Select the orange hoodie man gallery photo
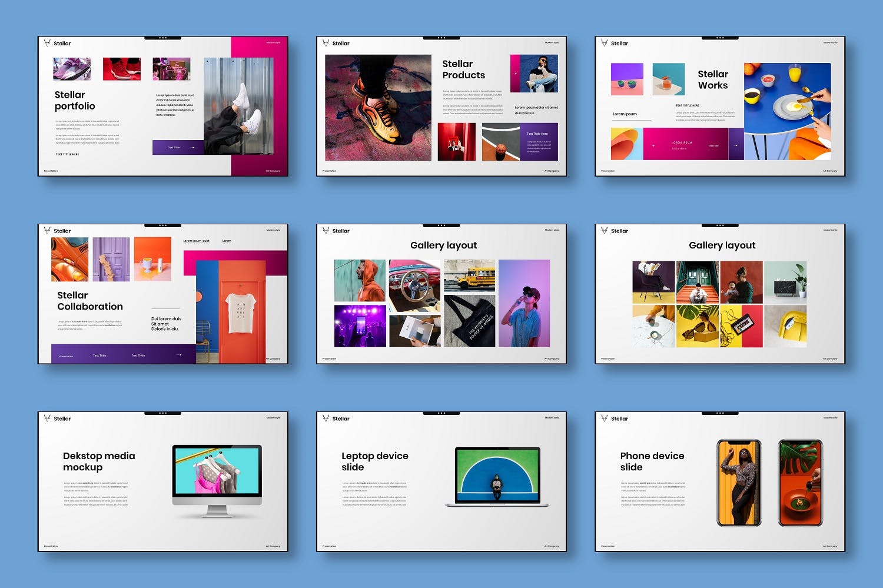 (360, 281)
